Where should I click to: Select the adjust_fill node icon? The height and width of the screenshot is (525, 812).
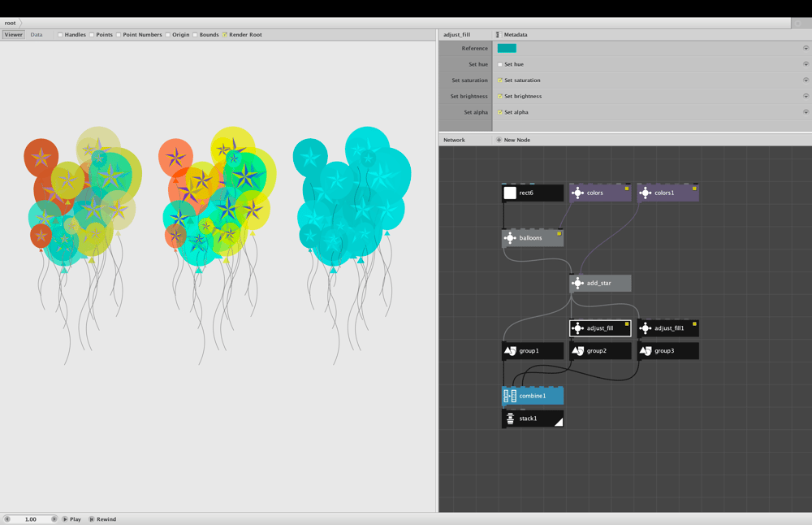pos(577,328)
